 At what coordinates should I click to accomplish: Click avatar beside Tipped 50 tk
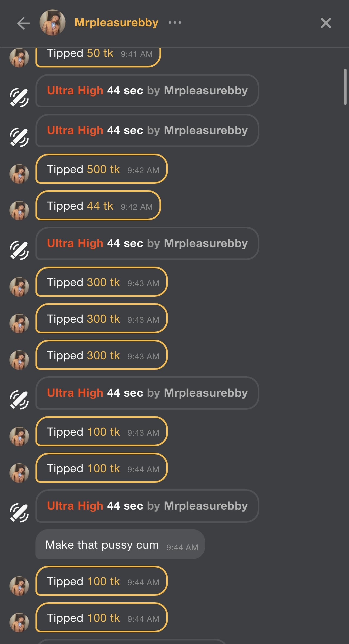pyautogui.click(x=19, y=58)
